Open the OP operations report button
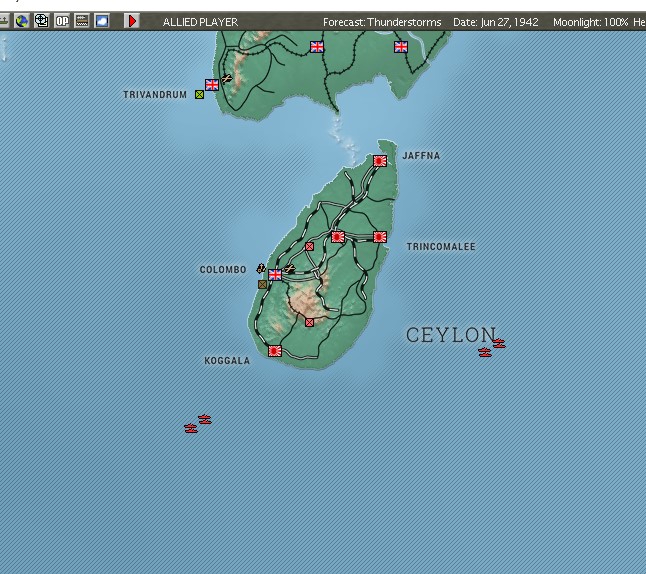Image resolution: width=646 pixels, height=574 pixels. click(62, 21)
